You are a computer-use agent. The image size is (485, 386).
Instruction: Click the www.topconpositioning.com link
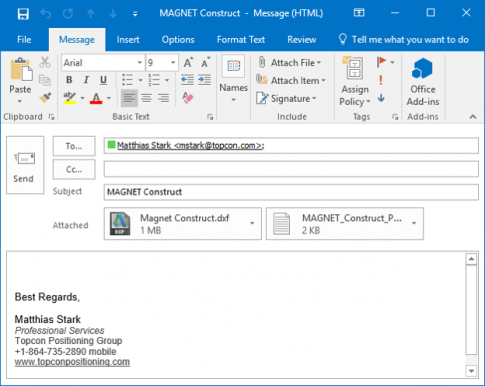[x=72, y=362]
